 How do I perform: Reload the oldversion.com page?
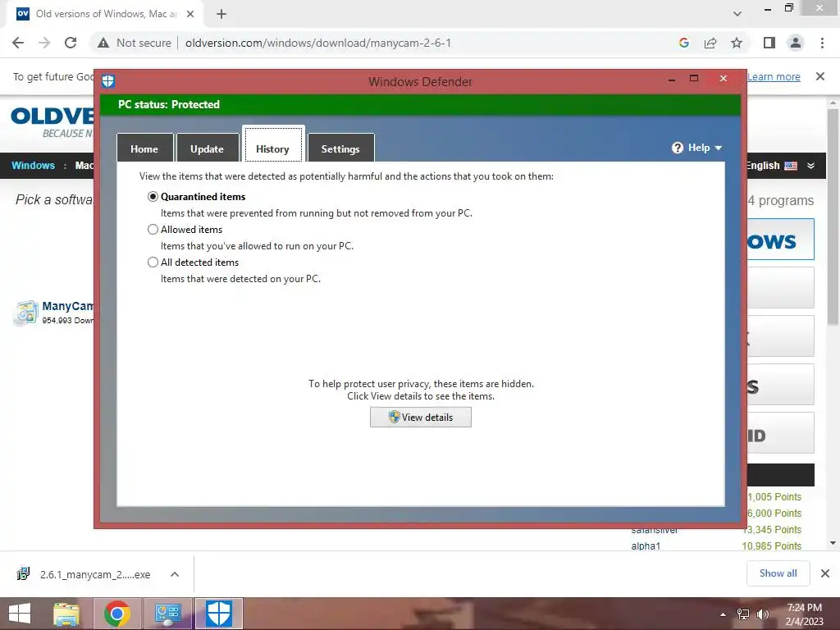pos(71,43)
